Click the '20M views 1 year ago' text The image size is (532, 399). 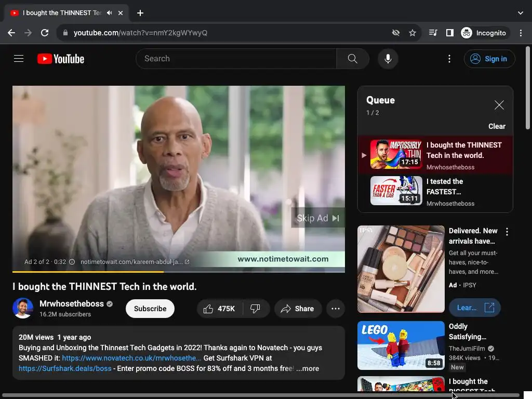point(55,337)
